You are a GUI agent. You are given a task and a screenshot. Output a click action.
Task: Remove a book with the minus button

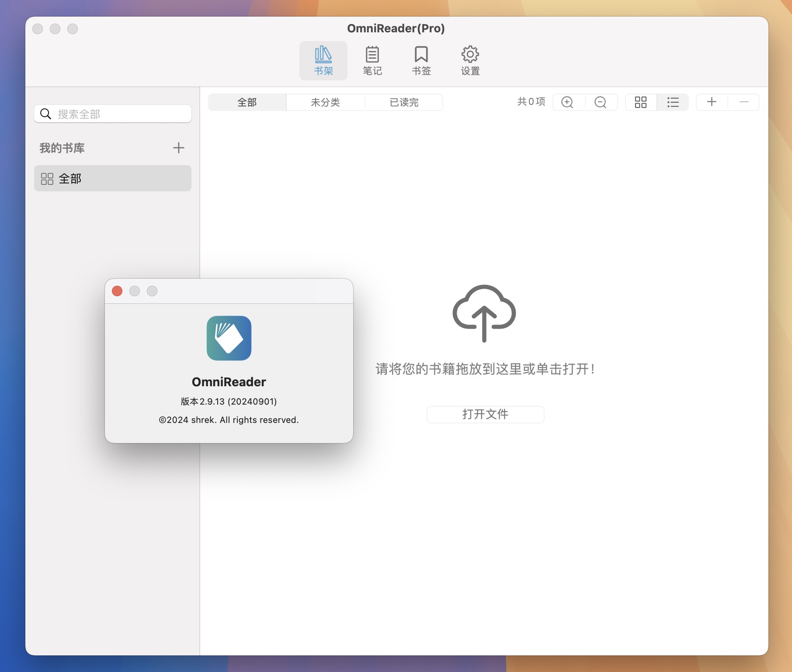(744, 102)
